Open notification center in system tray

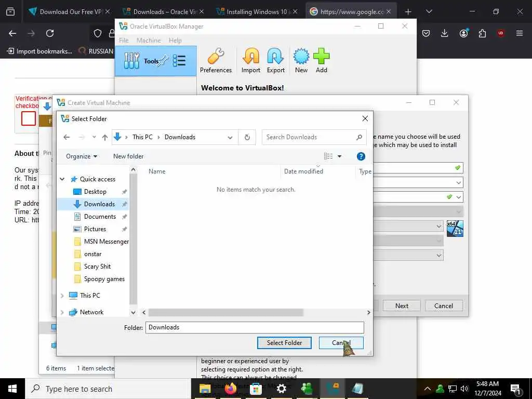515,389
